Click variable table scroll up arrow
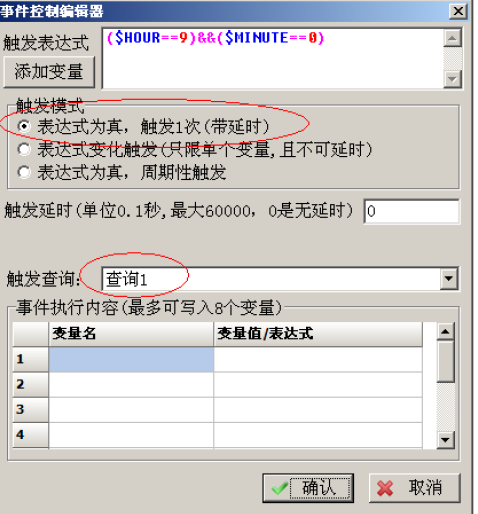This screenshot has width=478, height=514. coord(445,331)
